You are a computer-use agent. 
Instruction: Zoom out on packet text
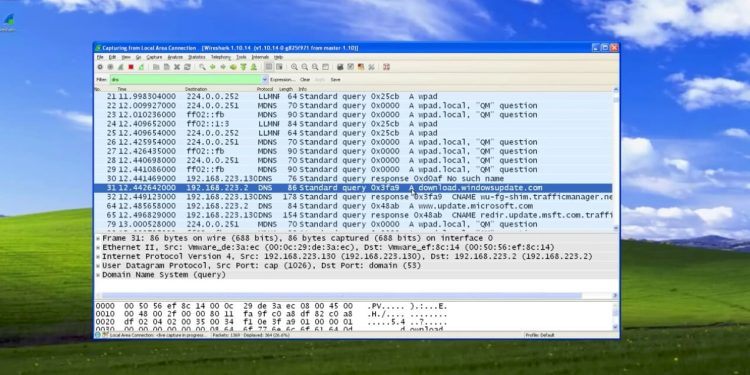(305, 67)
